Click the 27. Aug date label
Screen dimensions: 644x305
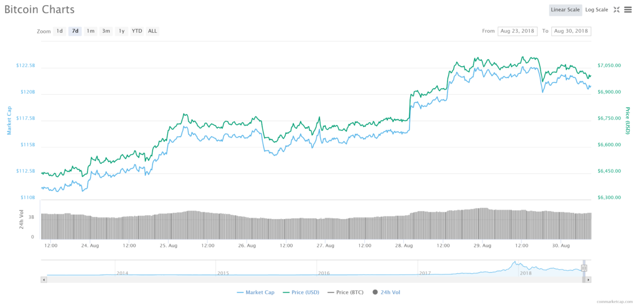325,246
